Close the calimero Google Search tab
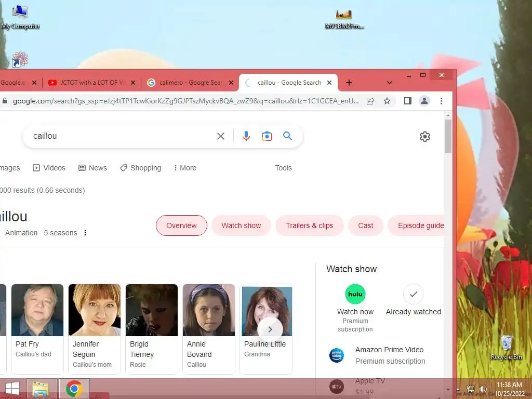The width and height of the screenshot is (532, 399). pyautogui.click(x=231, y=83)
